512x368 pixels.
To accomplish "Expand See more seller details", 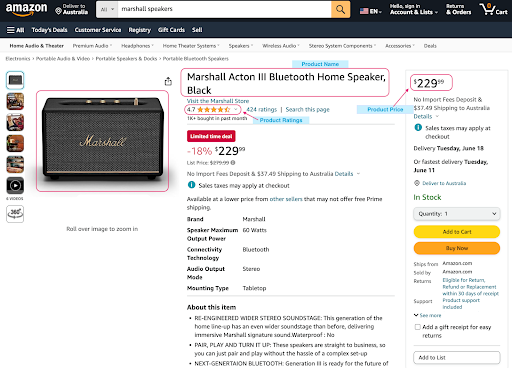I will [x=427, y=315].
